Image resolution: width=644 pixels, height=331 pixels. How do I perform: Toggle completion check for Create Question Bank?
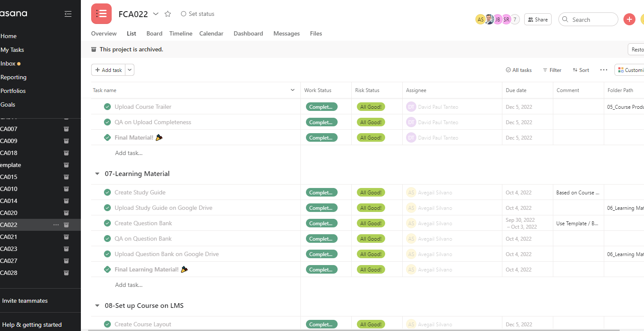point(107,223)
